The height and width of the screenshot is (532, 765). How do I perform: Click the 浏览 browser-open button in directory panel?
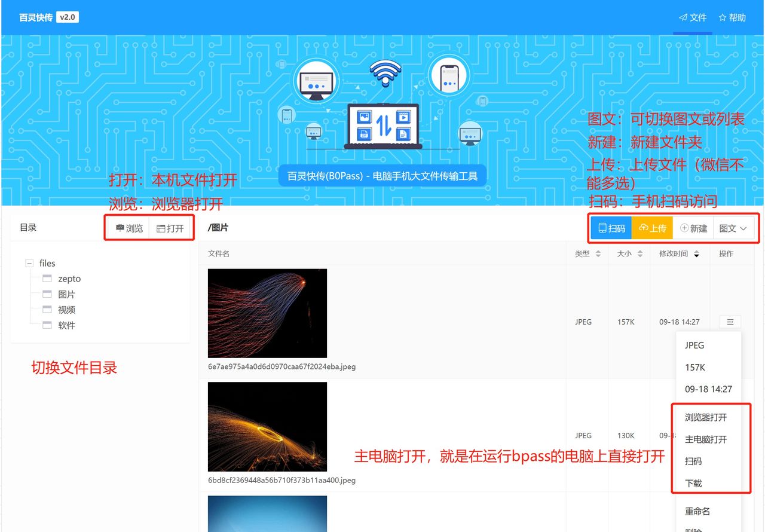(x=129, y=228)
